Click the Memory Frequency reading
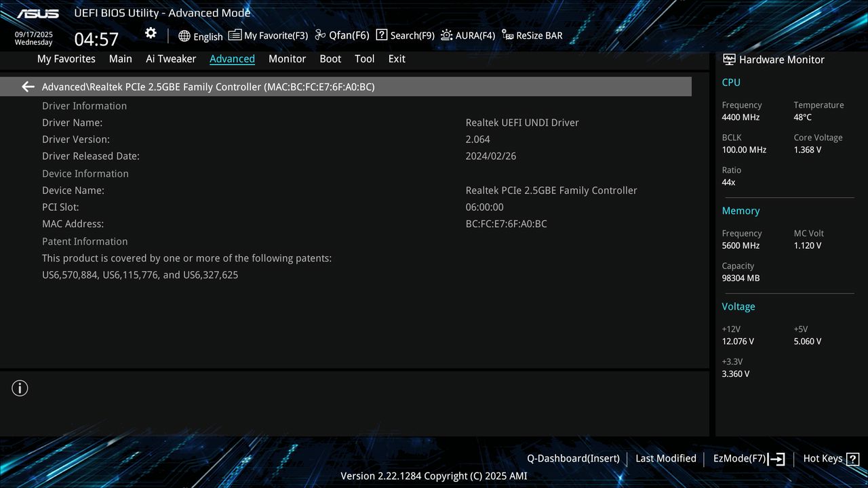Screen dimensions: 868x488 click(740, 245)
